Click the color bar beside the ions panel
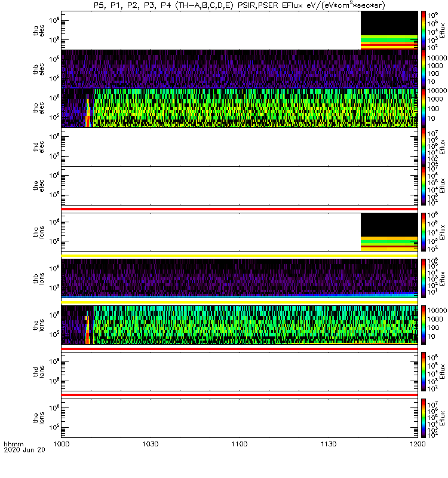Image resolution: width=448 pixels, height=478 pixels. 424,418
